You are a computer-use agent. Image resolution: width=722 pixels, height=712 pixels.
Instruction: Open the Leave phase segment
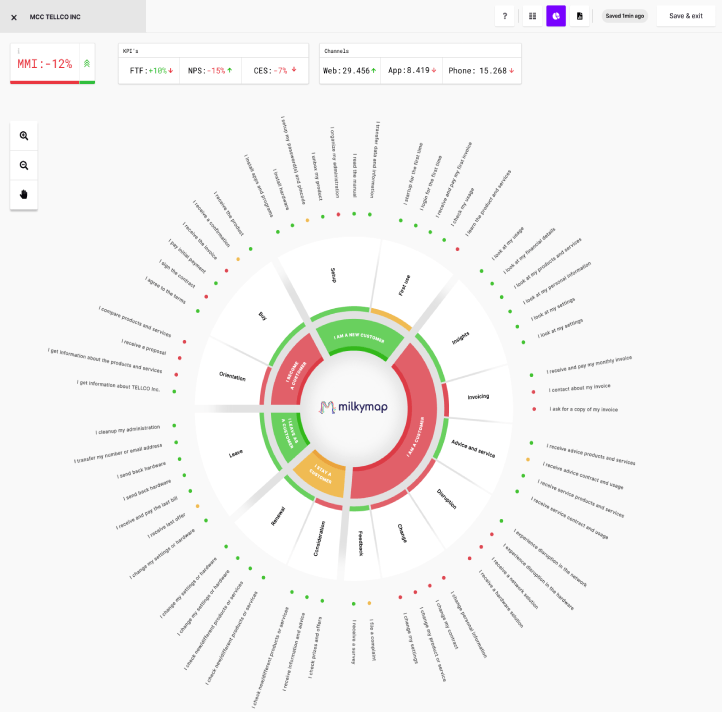click(236, 454)
